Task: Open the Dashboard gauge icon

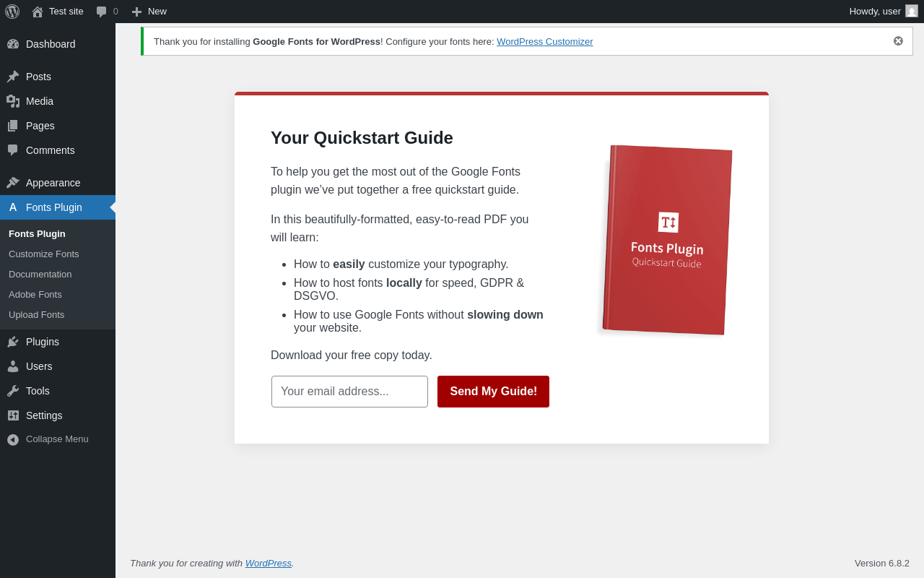Action: coord(13,44)
